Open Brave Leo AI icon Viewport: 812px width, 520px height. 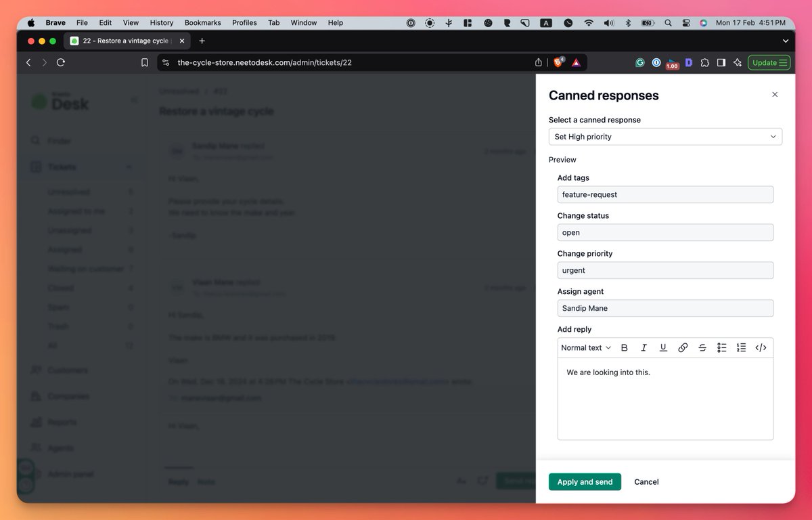coord(738,62)
